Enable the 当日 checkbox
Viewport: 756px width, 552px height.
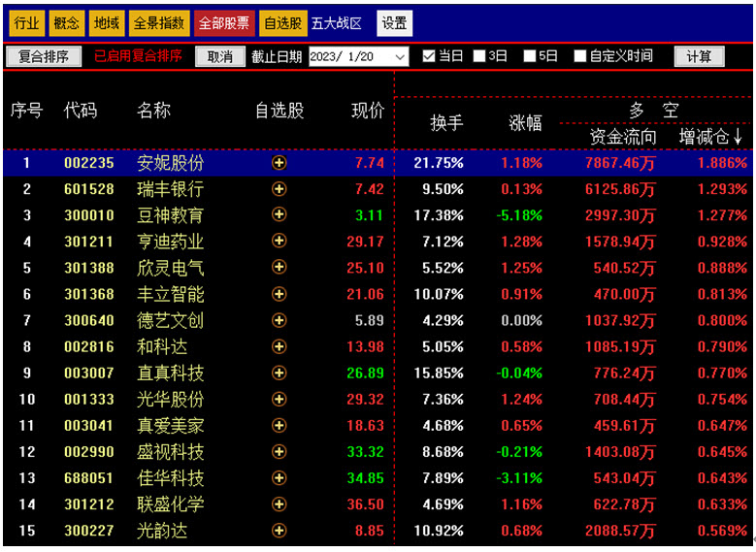point(429,56)
